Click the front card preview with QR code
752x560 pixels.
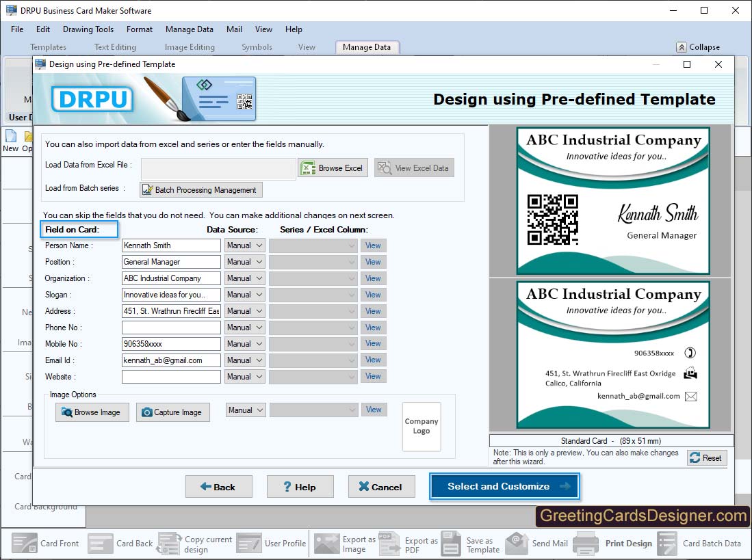pos(613,201)
